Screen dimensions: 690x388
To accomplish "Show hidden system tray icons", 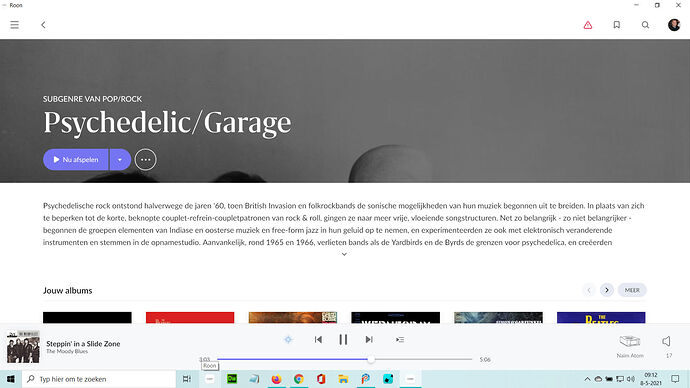I will pyautogui.click(x=587, y=379).
